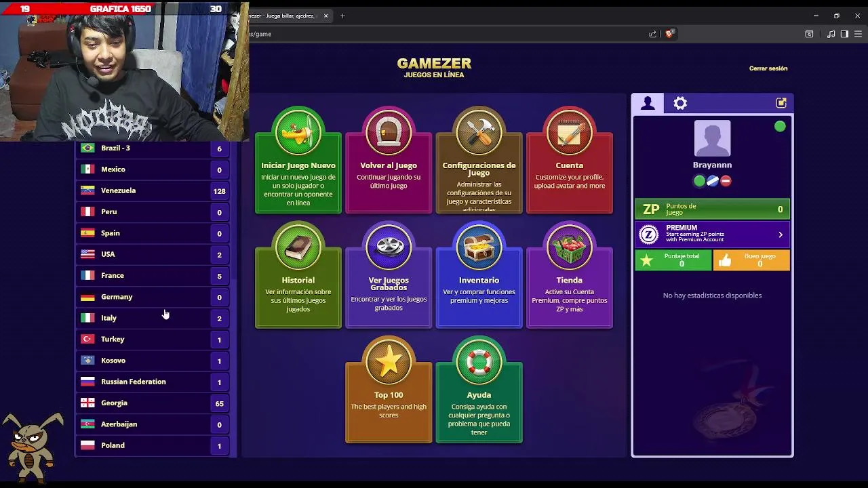Set status to blue striped away
This screenshot has height=488, width=868.
click(712, 181)
